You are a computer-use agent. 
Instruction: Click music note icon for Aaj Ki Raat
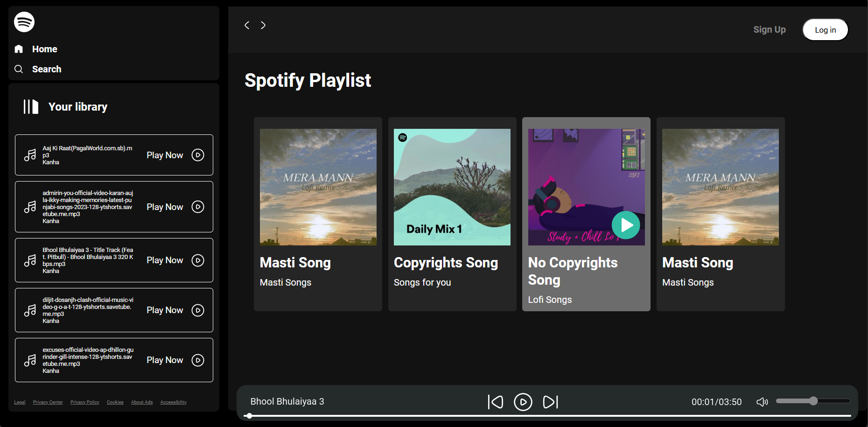click(30, 155)
